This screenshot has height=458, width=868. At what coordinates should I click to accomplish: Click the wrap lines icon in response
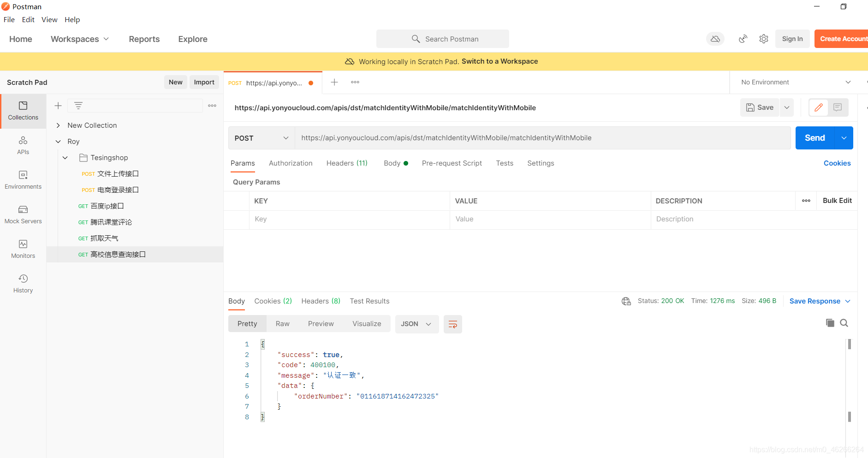pyautogui.click(x=453, y=324)
